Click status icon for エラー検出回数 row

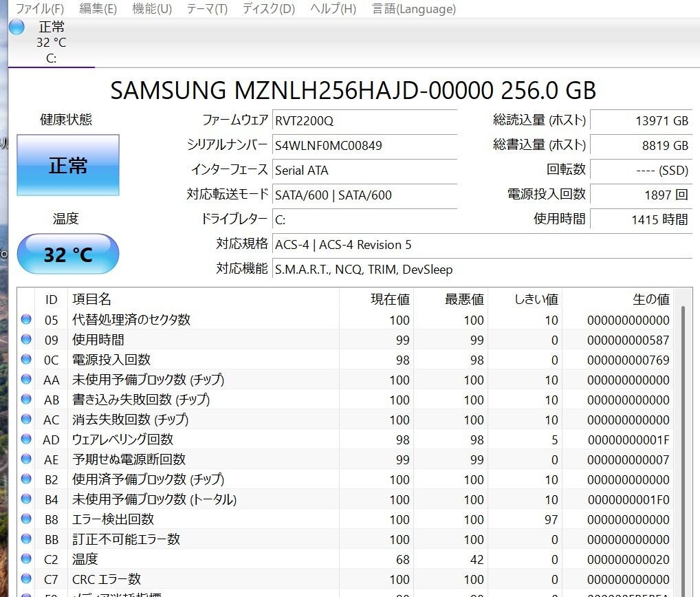(x=26, y=519)
